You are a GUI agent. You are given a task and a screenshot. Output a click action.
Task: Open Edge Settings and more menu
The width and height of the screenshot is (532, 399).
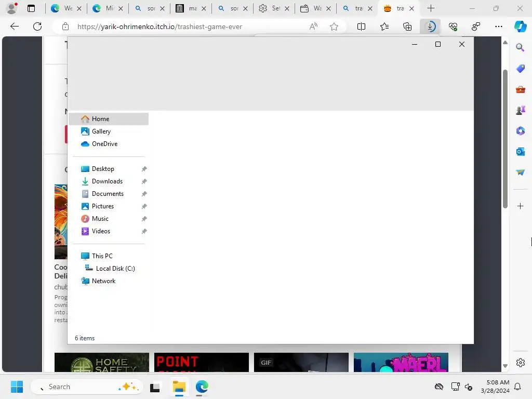pos(499,26)
